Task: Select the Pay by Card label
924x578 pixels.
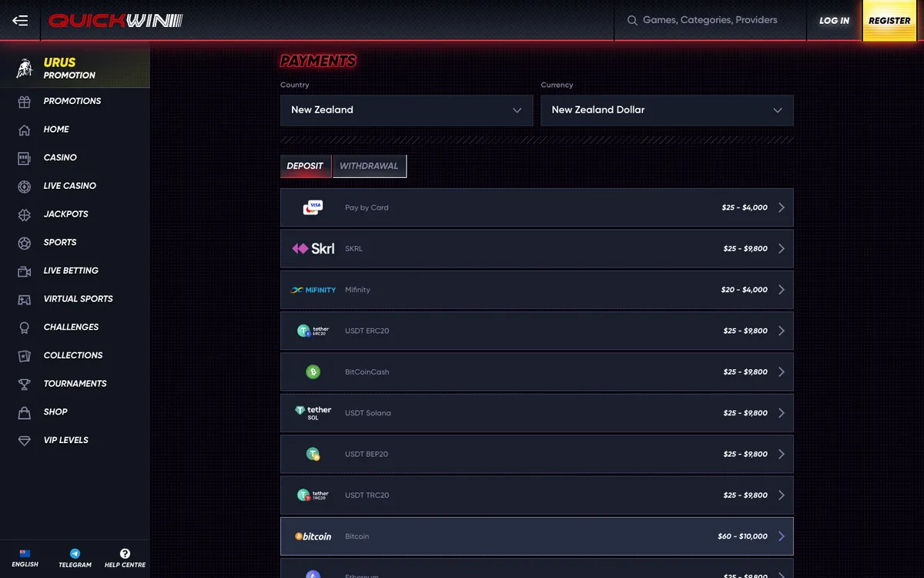Action: point(367,207)
